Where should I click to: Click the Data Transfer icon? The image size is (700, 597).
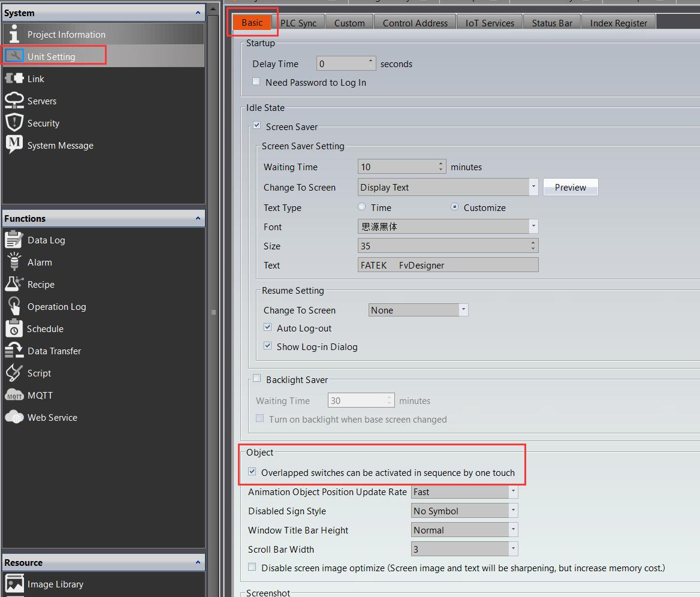click(x=14, y=351)
